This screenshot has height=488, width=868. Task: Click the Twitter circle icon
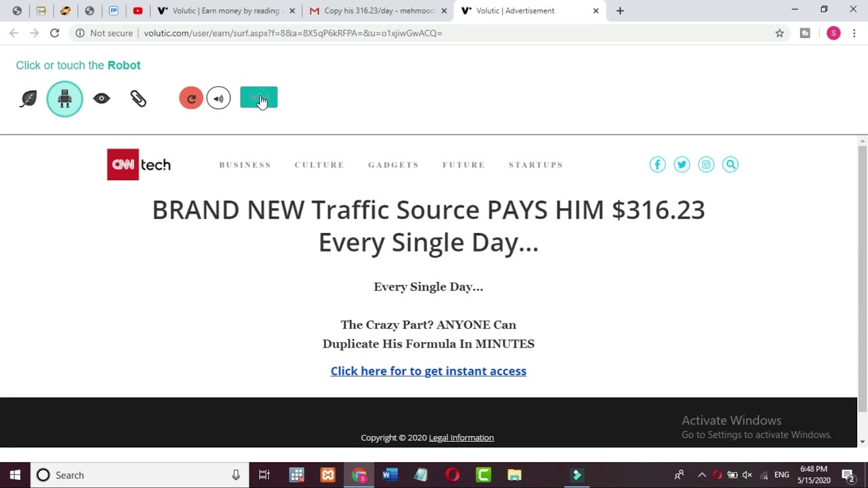[x=682, y=165]
